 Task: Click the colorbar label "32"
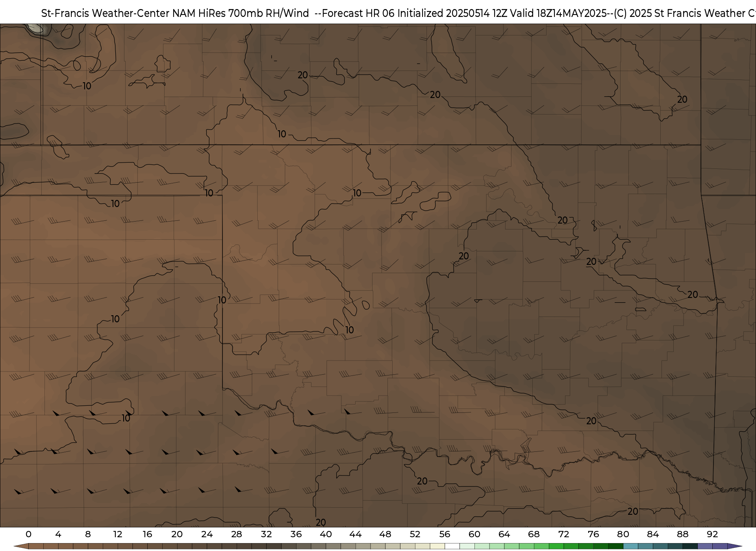[x=266, y=534]
